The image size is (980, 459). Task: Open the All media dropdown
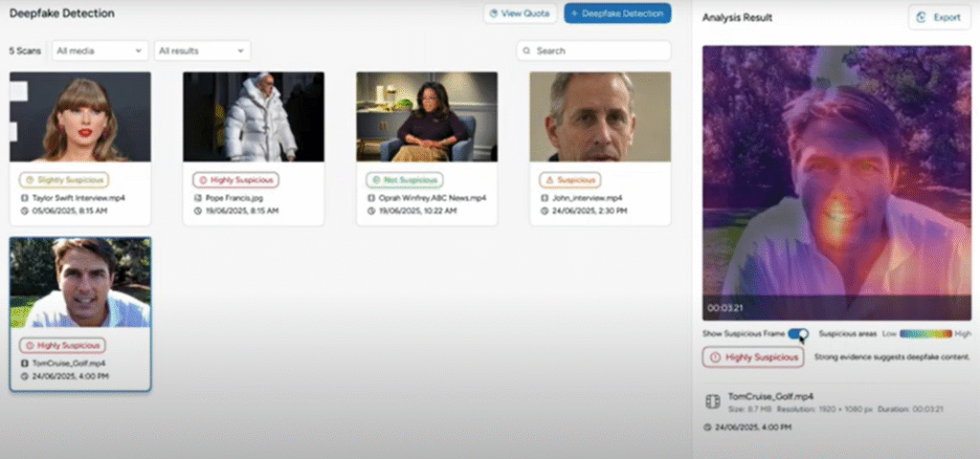pos(100,51)
